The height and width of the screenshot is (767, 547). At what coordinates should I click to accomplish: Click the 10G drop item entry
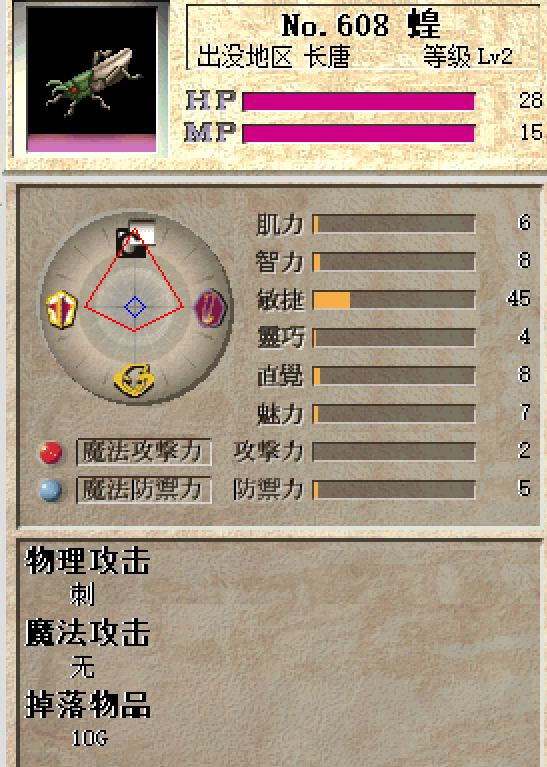[90, 738]
